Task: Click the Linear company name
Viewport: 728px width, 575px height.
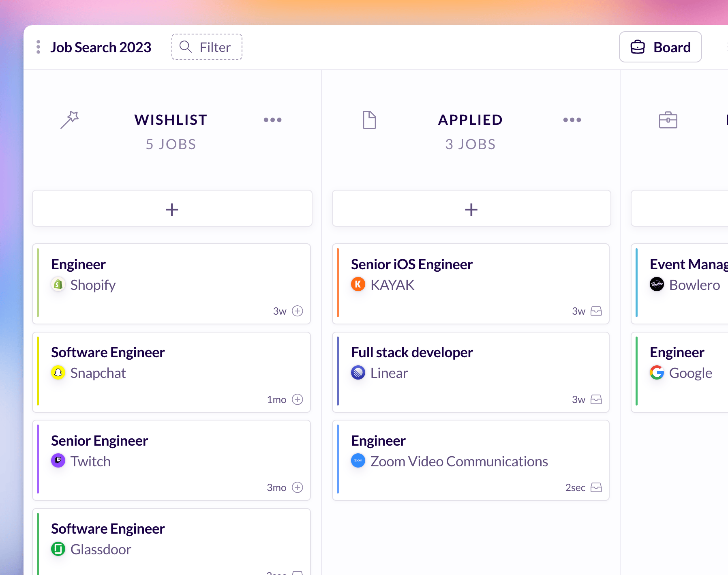Action: (389, 373)
